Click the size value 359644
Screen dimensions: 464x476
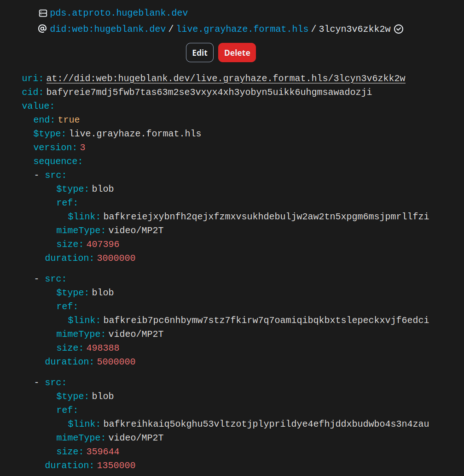(x=103, y=452)
